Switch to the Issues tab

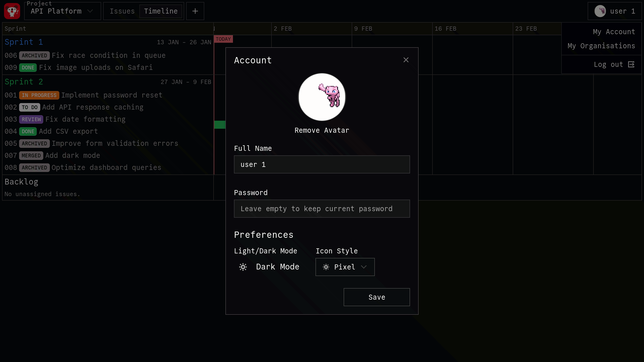[x=122, y=11]
